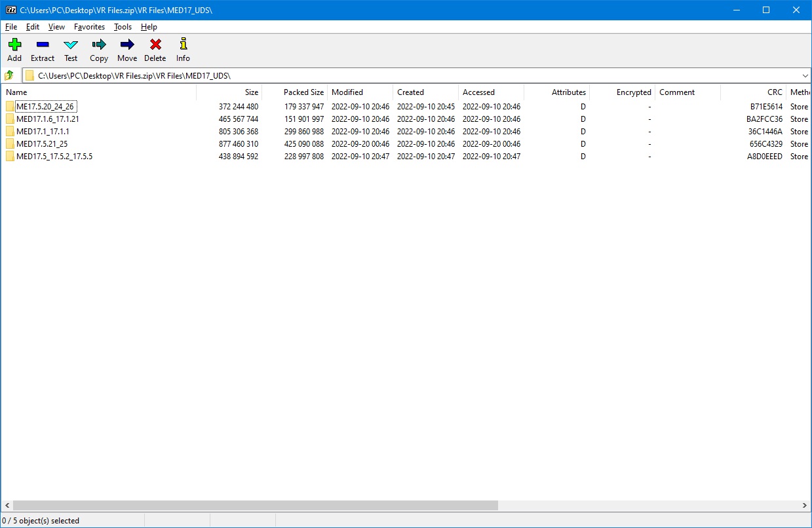Select the ME17.5.20_24_26 folder

[45, 107]
